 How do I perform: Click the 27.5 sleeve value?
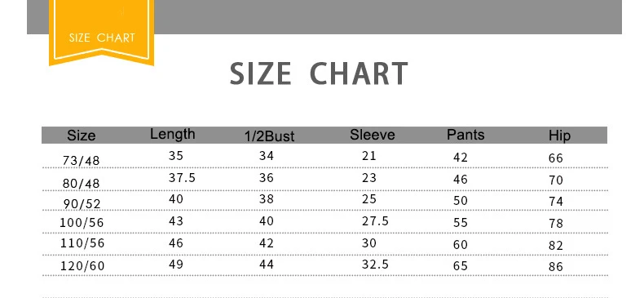pos(375,221)
